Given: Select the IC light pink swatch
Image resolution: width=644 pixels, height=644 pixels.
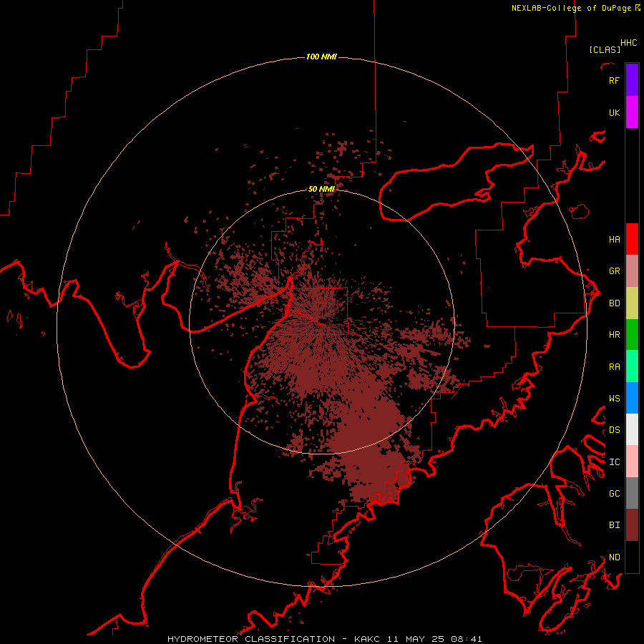Looking at the screenshot, I should [632, 462].
